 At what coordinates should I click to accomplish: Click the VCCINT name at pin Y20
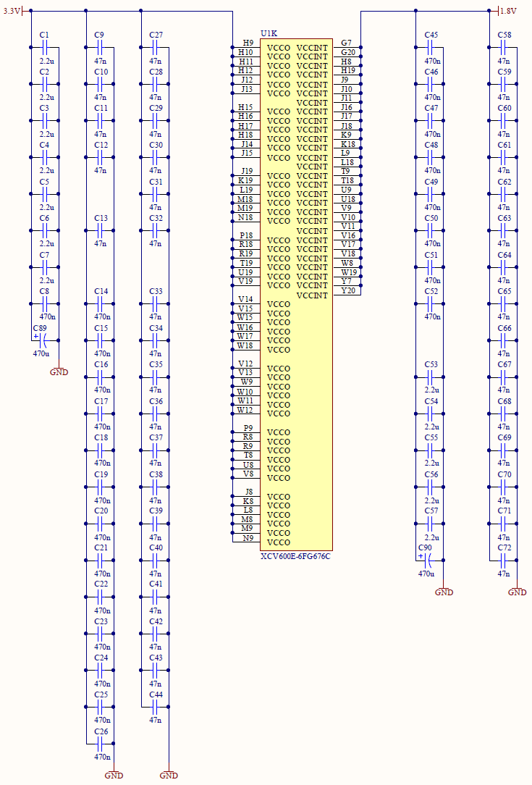pos(312,295)
